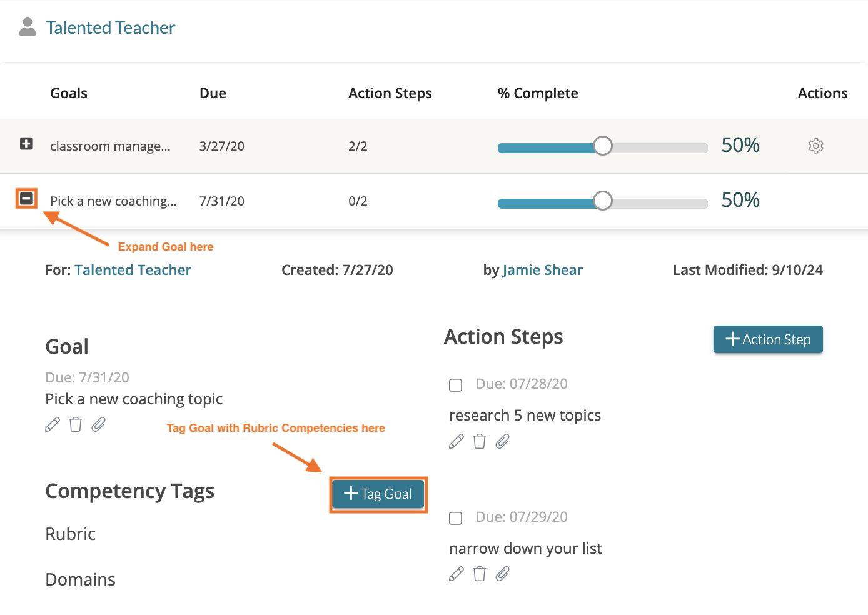Click classroom management progress slider handle
This screenshot has height=615, width=868.
602,146
